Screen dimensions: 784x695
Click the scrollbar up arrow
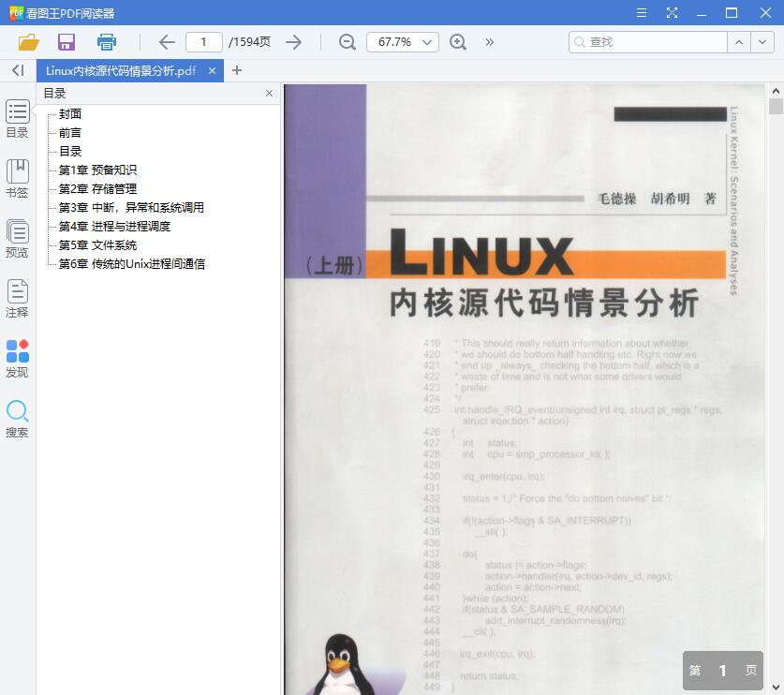tap(776, 91)
